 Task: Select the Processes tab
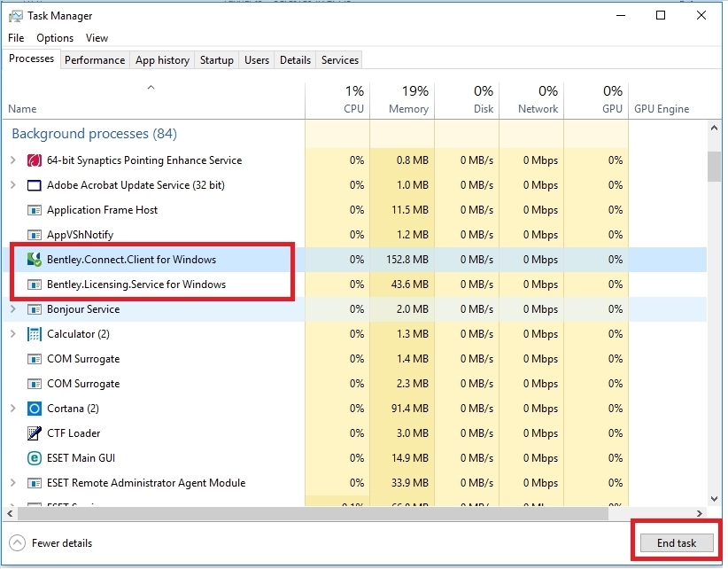point(32,59)
